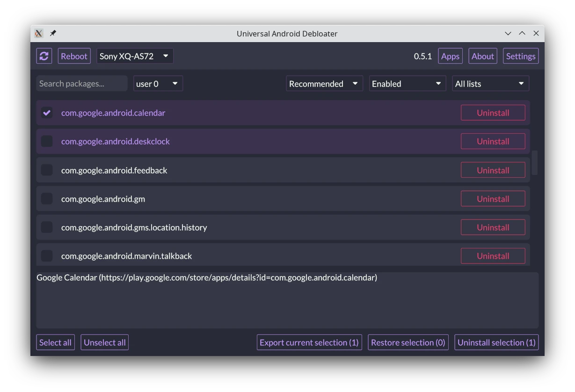Open the Recommended filter dropdown
The image size is (575, 392).
click(324, 84)
